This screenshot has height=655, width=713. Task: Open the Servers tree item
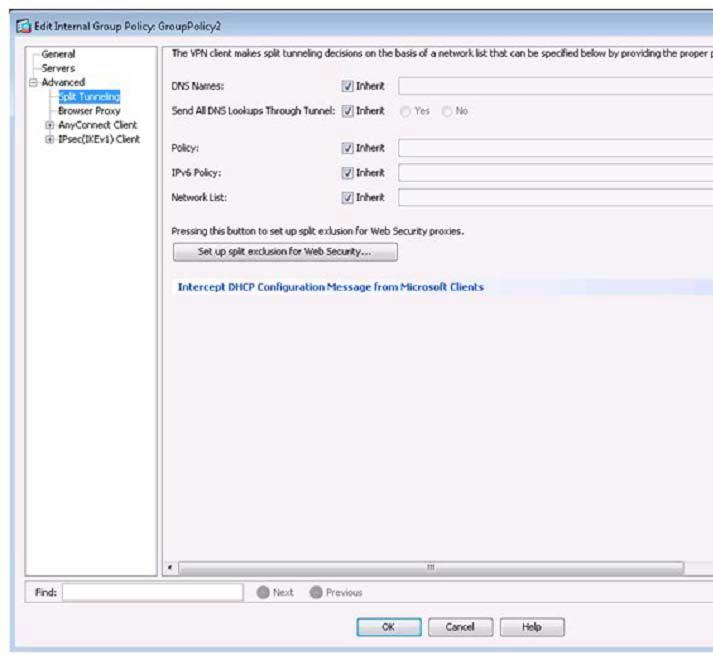[58, 68]
